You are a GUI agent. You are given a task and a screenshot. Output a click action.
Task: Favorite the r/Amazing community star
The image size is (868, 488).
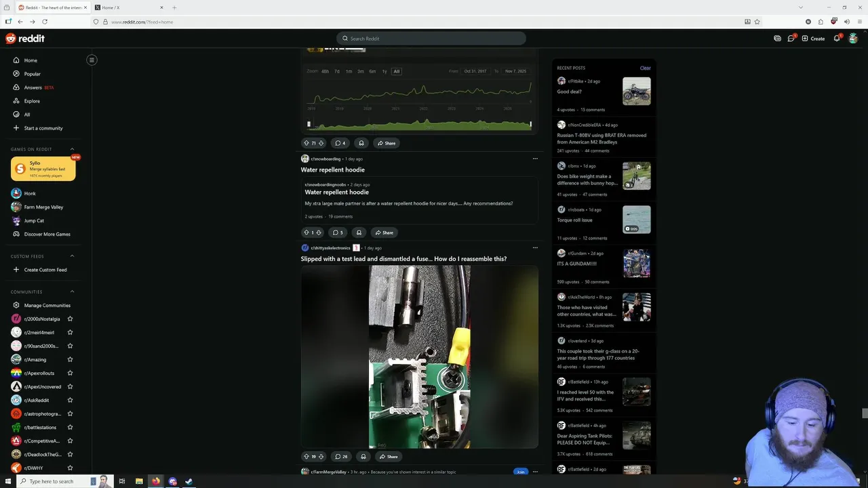[70, 359]
